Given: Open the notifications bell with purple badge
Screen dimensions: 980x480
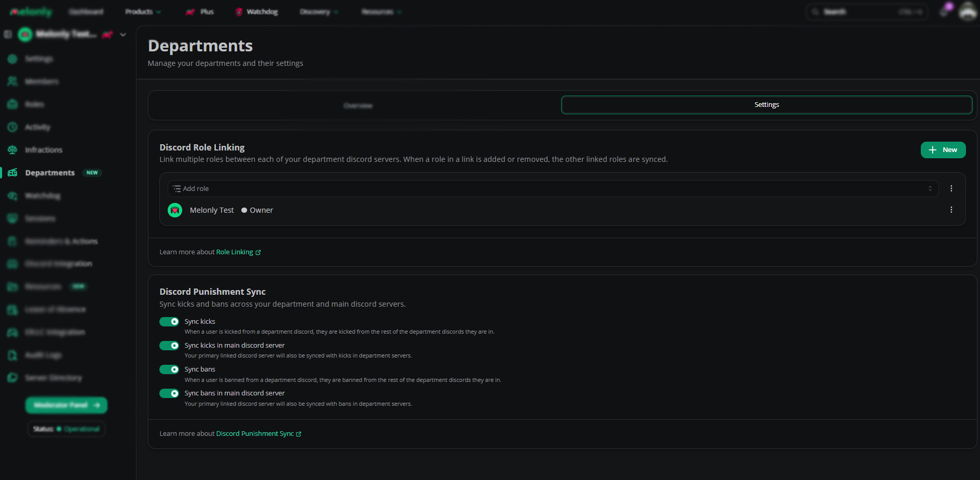Looking at the screenshot, I should point(945,11).
